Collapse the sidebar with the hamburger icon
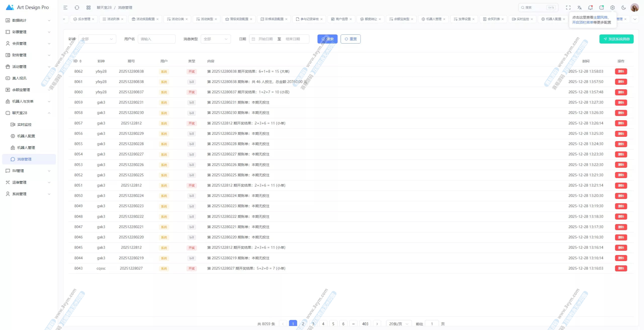The image size is (644, 330). 65,8
